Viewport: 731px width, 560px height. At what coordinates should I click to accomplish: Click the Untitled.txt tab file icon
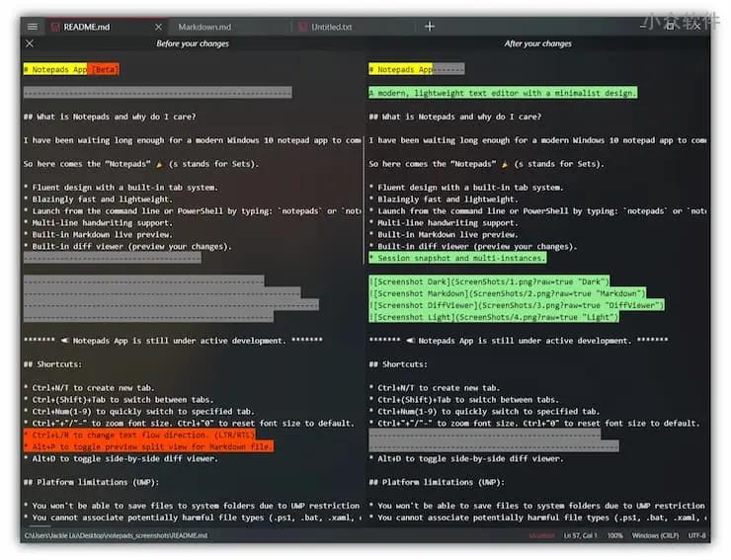(302, 27)
